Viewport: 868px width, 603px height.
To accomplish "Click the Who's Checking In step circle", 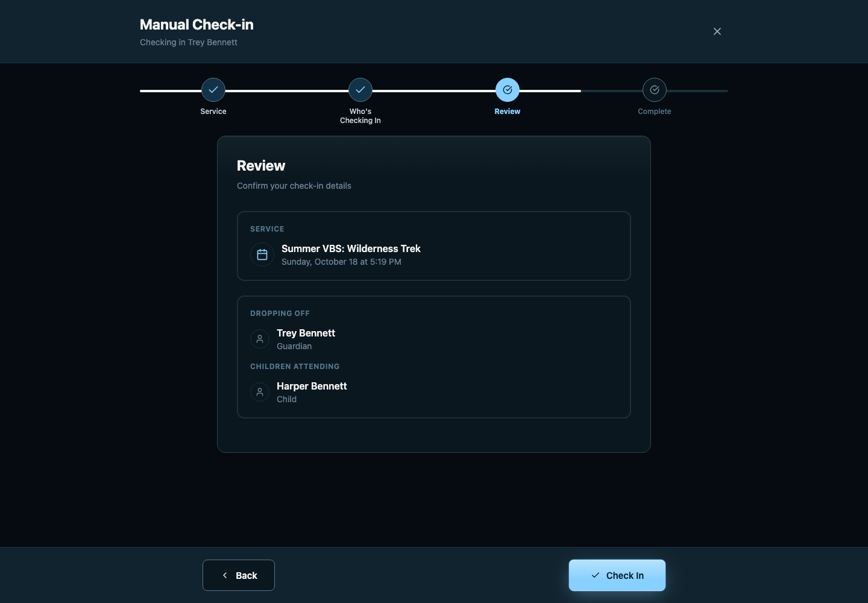I will [x=360, y=90].
